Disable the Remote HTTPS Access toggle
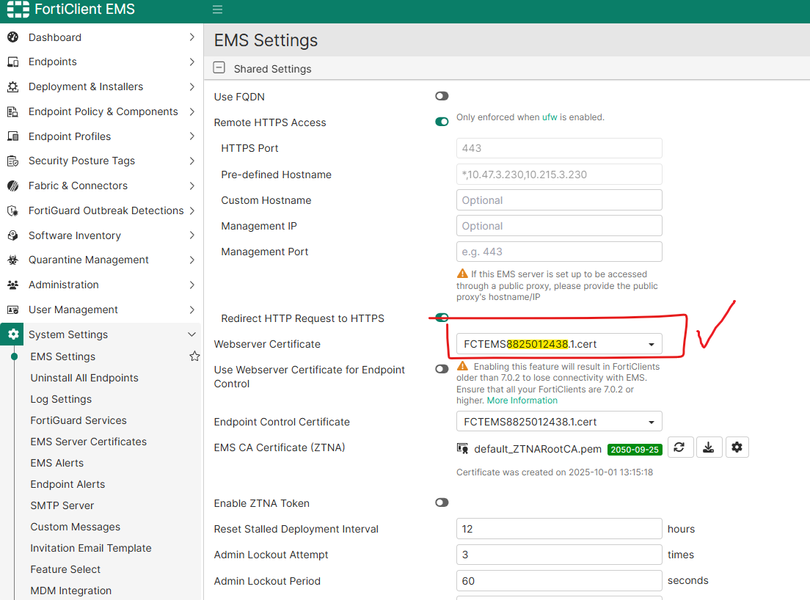The image size is (810, 600). pyautogui.click(x=441, y=122)
